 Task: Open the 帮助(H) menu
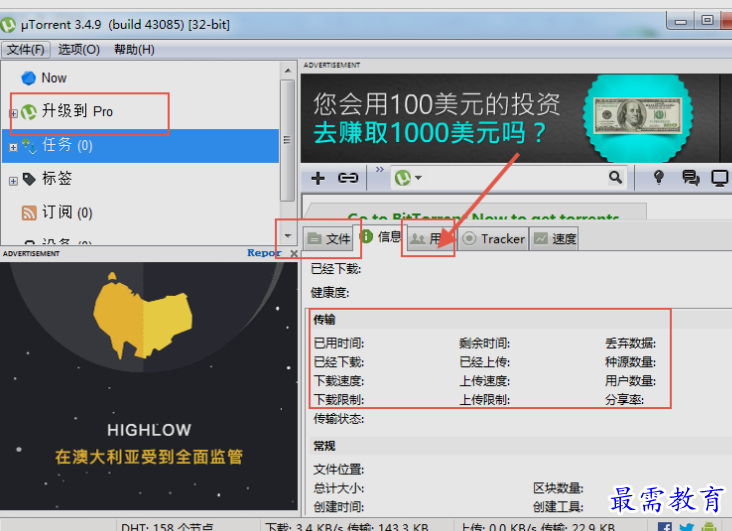[x=134, y=50]
